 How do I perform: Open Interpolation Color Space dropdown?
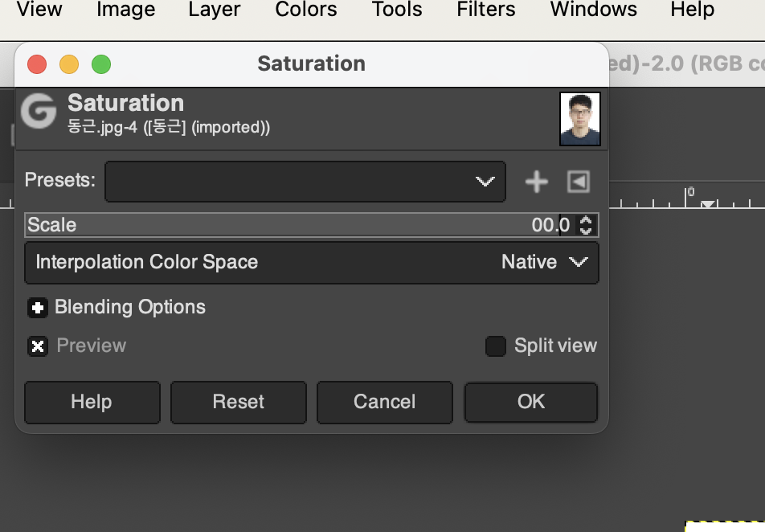pyautogui.click(x=311, y=263)
